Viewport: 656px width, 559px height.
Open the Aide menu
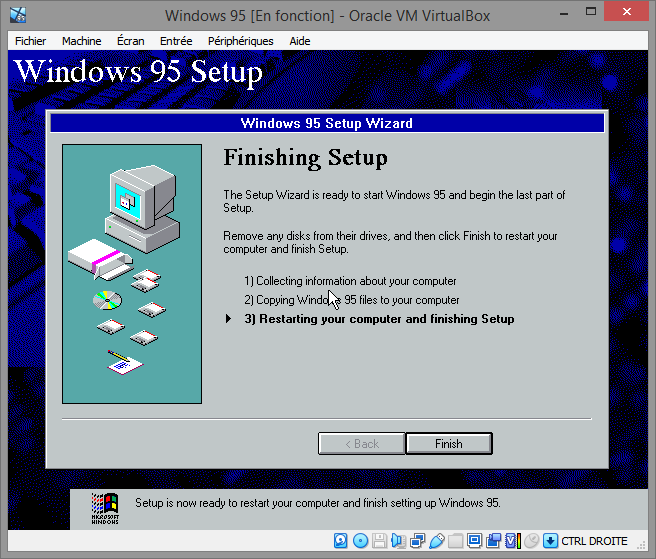click(x=300, y=41)
